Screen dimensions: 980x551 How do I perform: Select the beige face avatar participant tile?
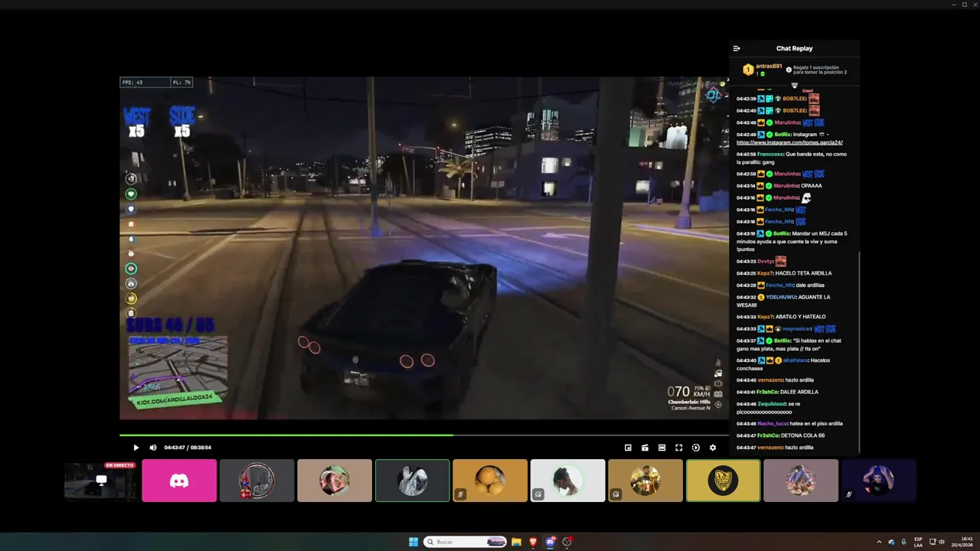click(x=335, y=481)
